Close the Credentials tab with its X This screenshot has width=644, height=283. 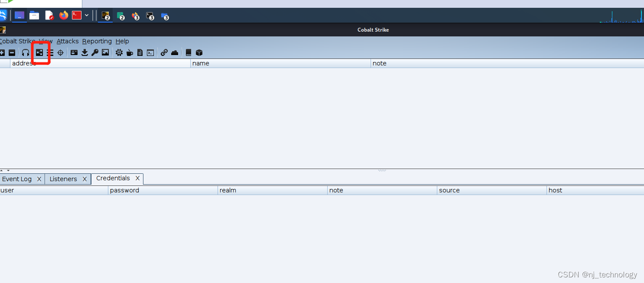[x=138, y=178]
